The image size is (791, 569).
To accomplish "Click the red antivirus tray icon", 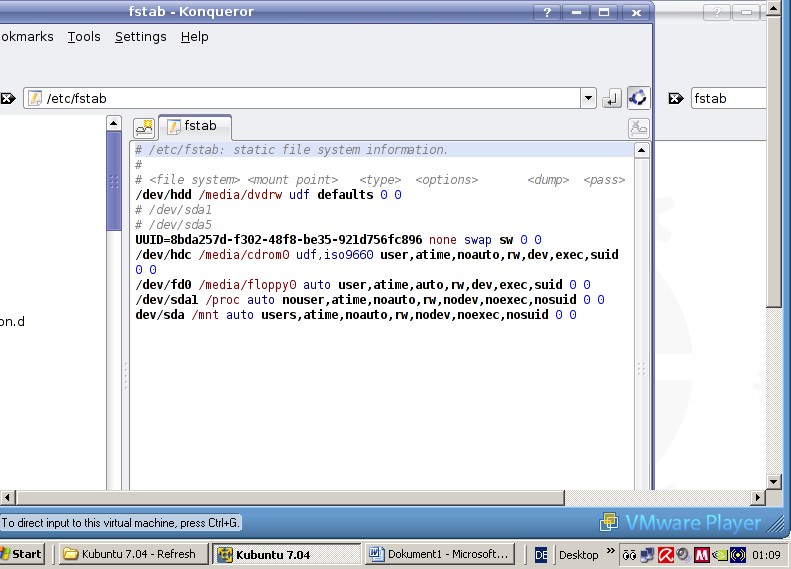I will (x=664, y=554).
